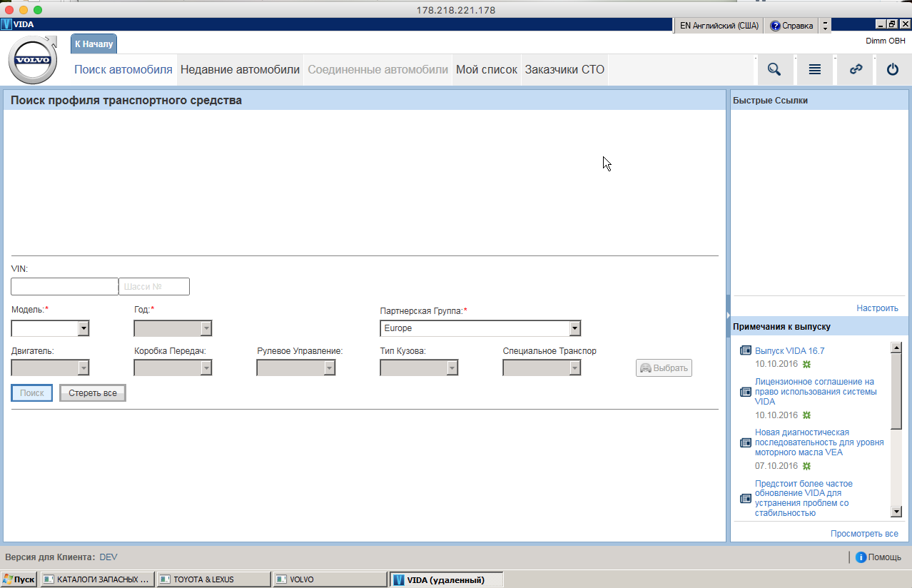The width and height of the screenshot is (912, 588).
Task: Open the Партнерская Группа Europe dropdown
Action: tap(574, 328)
